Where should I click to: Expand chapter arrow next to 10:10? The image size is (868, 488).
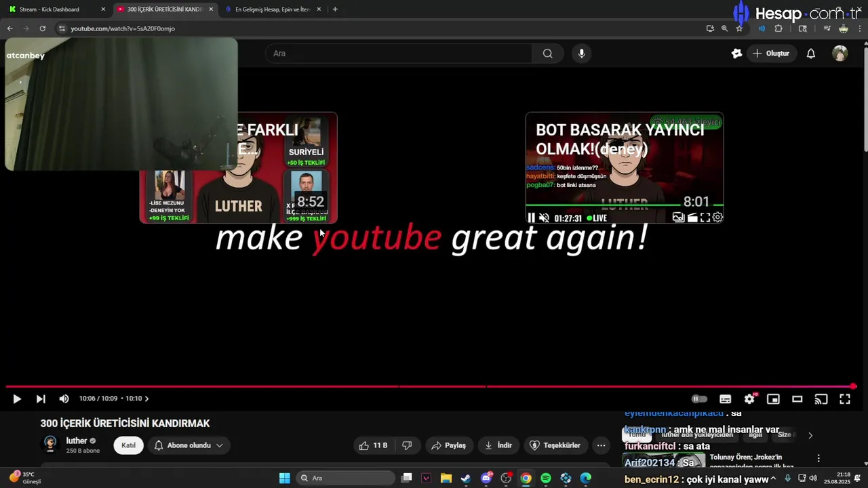pos(146,399)
